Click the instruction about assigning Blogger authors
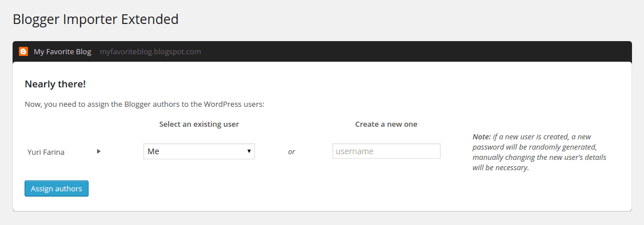Viewport: 644px width, 225px height. 145,105
